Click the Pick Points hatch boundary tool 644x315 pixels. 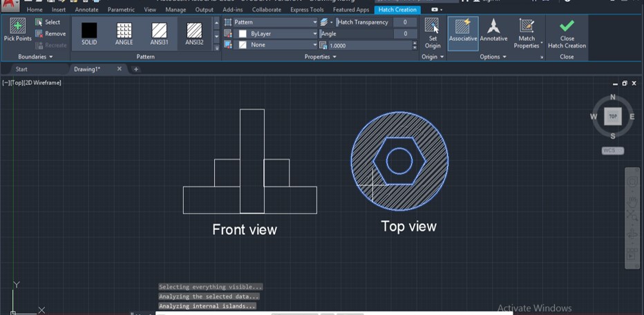coord(18,30)
